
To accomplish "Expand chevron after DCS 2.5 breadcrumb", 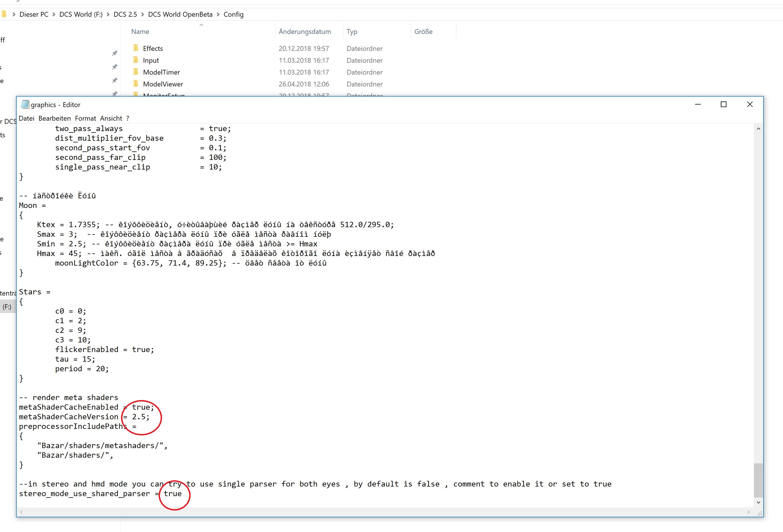I will tap(143, 14).
